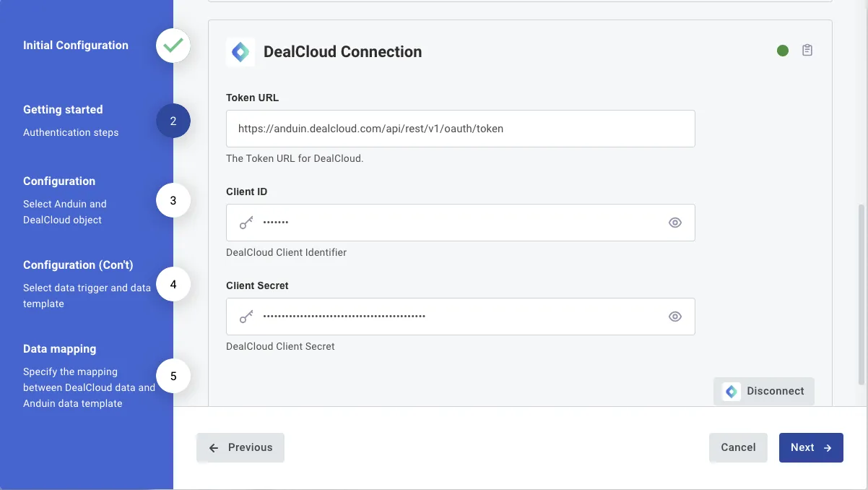
Task: Go to Configuration (Con't) step label
Action: pyautogui.click(x=78, y=265)
